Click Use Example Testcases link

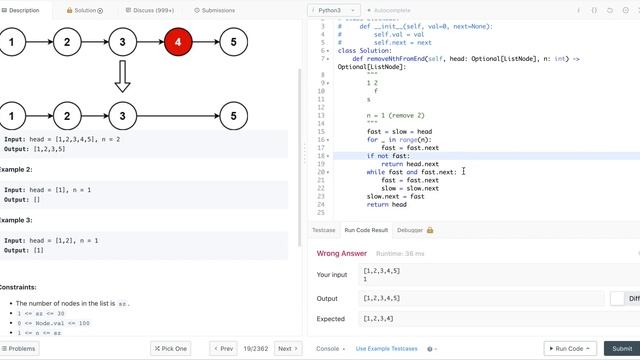387,349
